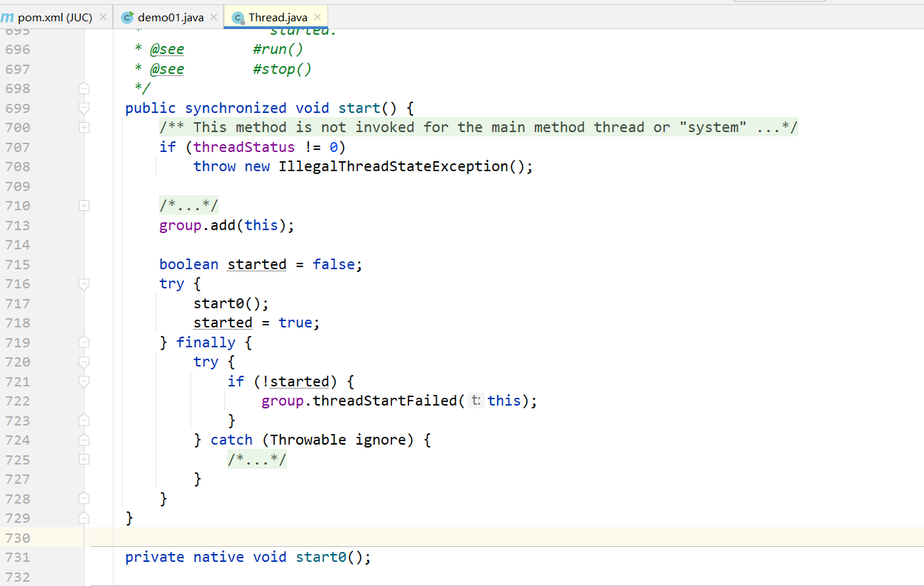Viewport: 924px width, 586px height.
Task: Click the class icon on Thread.java tab
Action: 238,17
